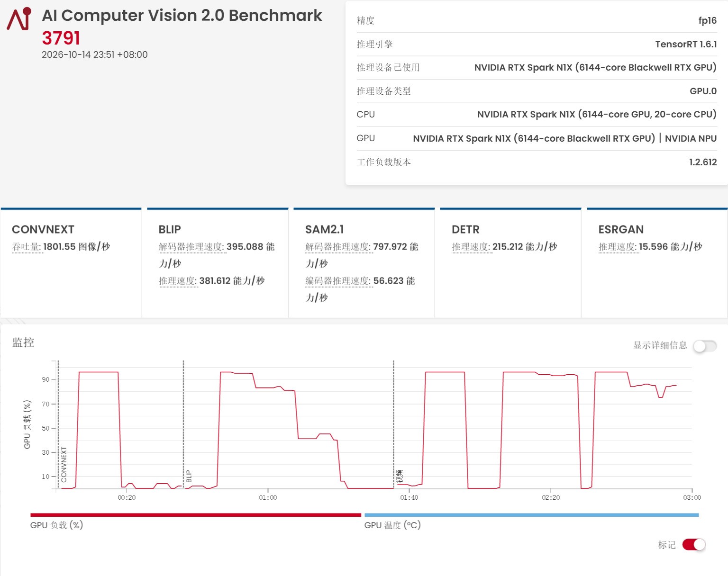Click the AI benchmark logo icon
728x576 pixels.
[x=19, y=18]
